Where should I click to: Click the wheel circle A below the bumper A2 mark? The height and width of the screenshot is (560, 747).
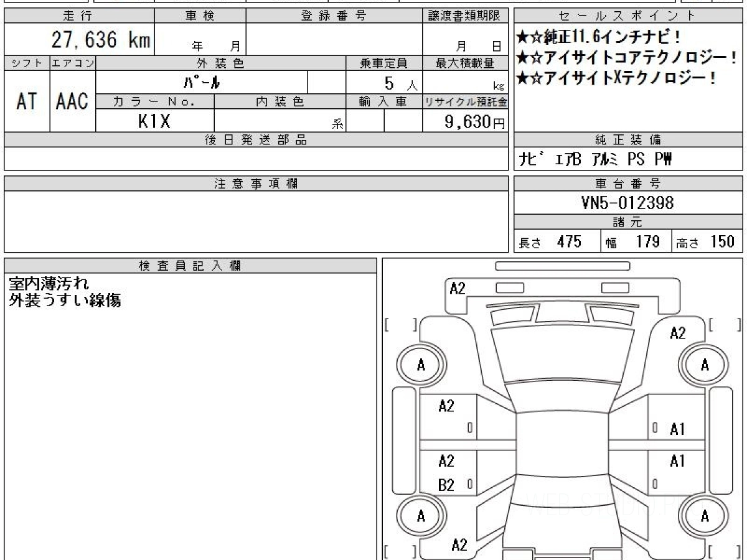click(x=421, y=365)
